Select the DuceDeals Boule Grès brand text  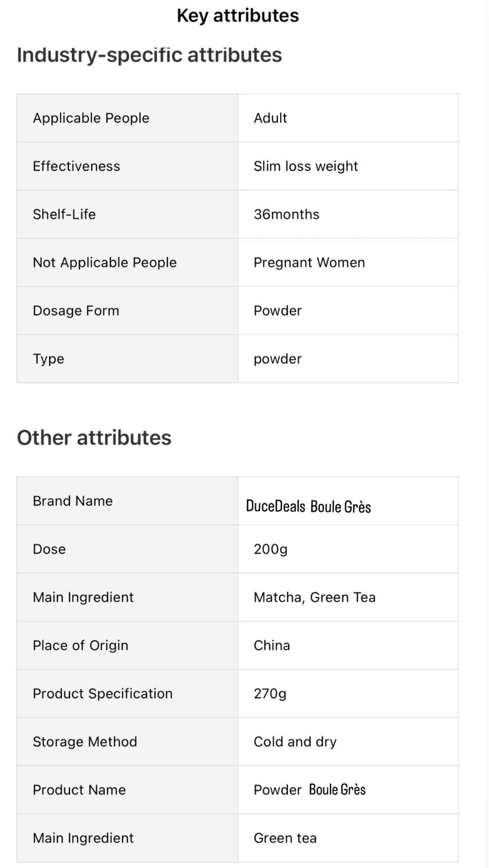point(308,506)
